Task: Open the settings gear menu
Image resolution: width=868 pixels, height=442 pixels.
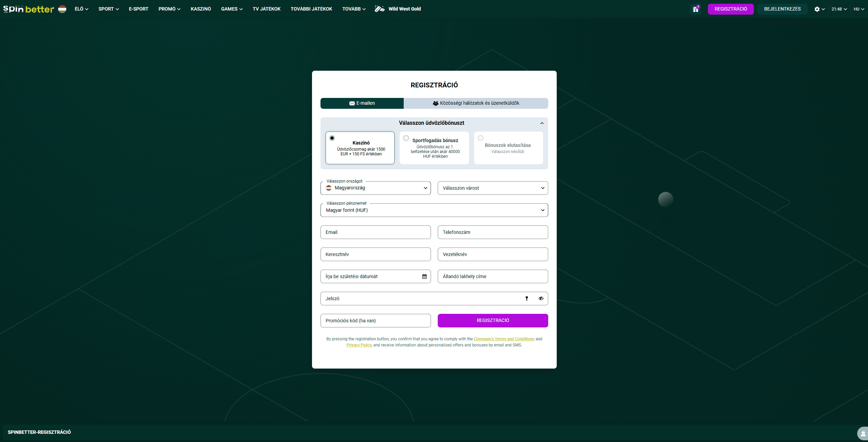Action: [x=817, y=9]
